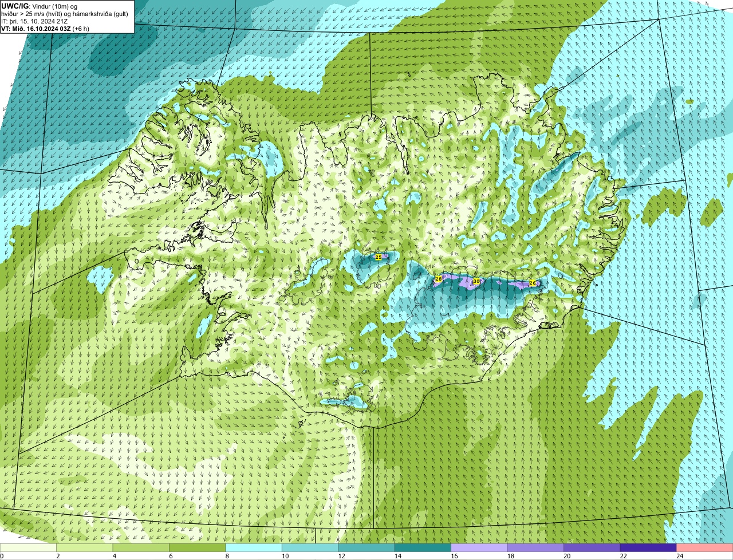Click the pink above-24 m/s legend swatch
The image size is (733, 560).
705,547
